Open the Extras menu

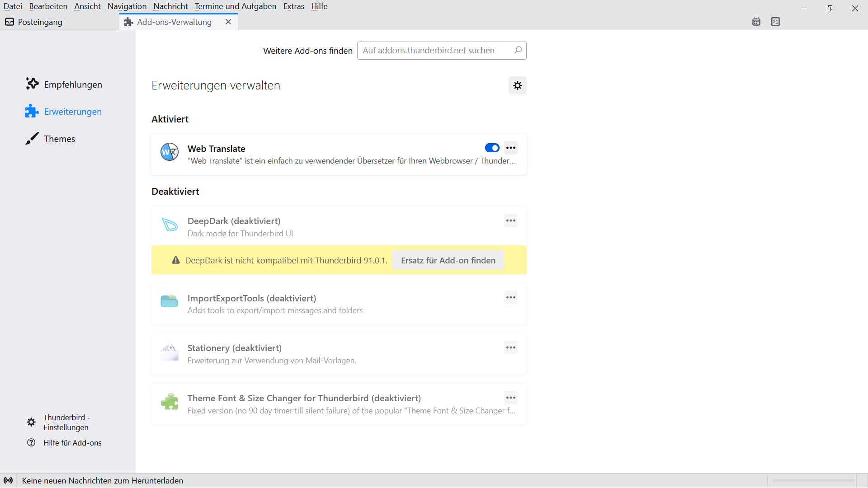(x=293, y=6)
